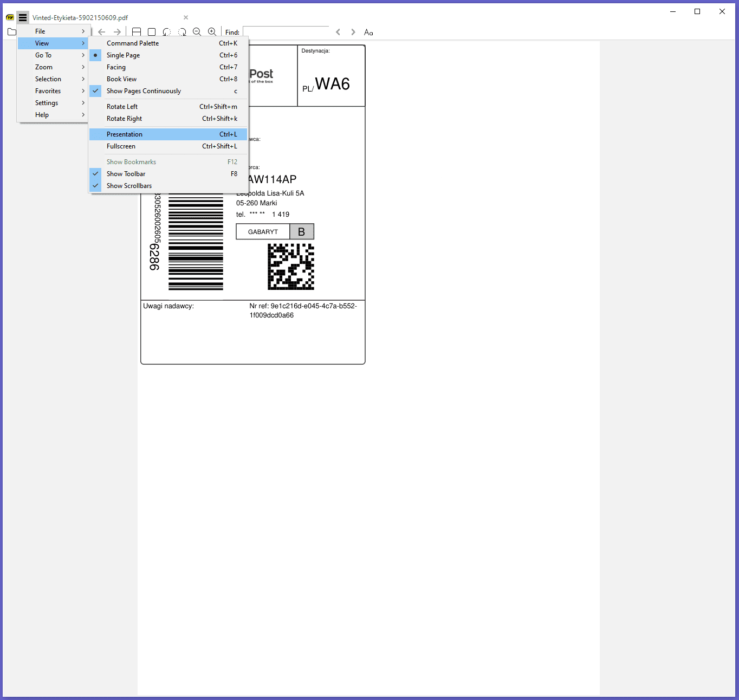Minimize the SumatraPDF window
The width and height of the screenshot is (739, 700).
673,11
